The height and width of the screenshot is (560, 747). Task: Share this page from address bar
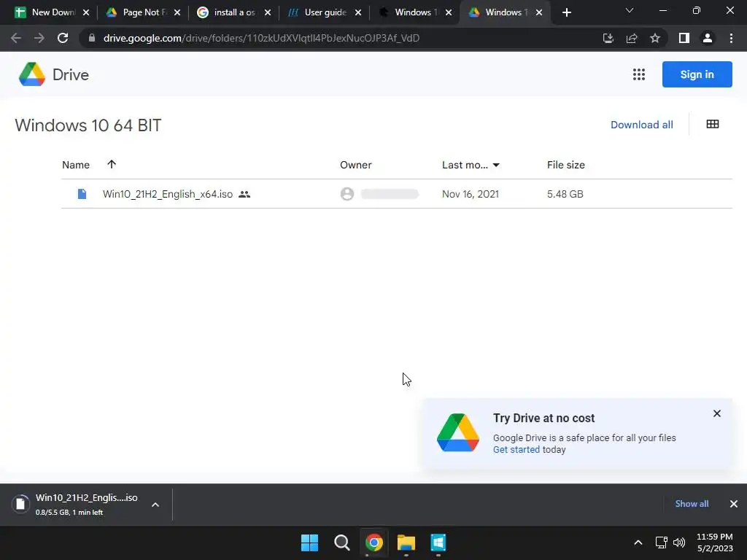click(632, 38)
